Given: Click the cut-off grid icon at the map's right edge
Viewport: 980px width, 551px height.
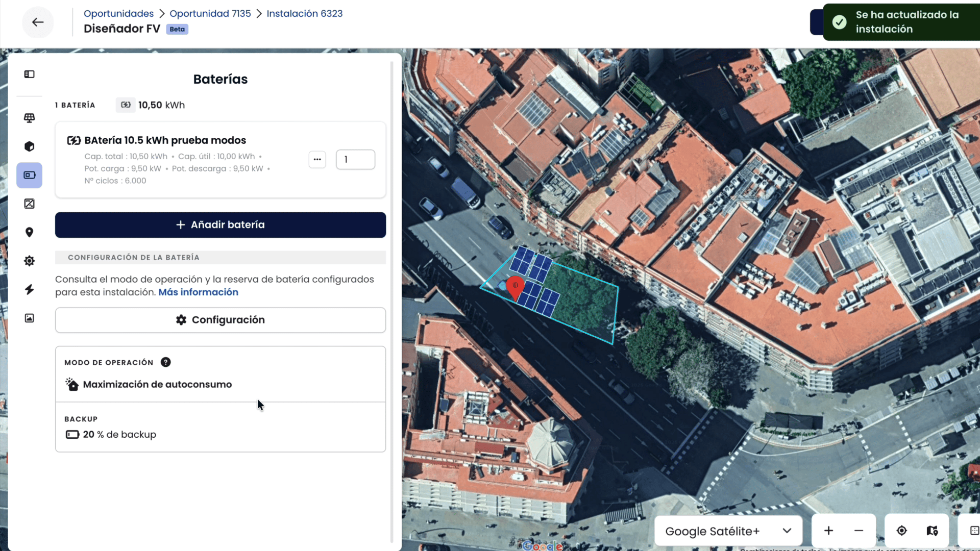Looking at the screenshot, I should 974,531.
